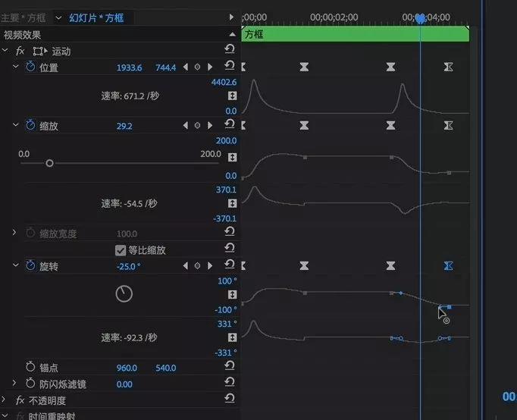Reset the 缩放宽度 parameter

(x=230, y=231)
